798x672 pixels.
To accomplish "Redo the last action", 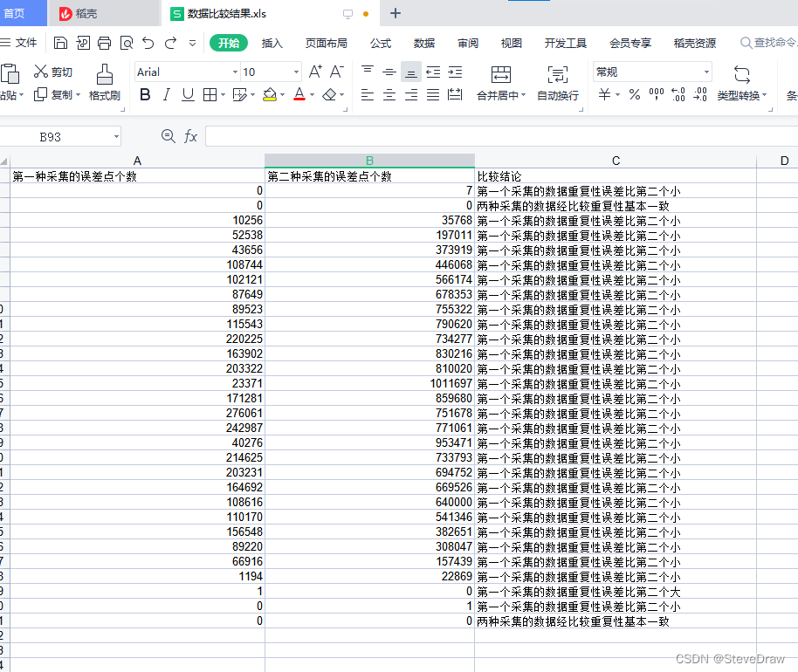I will (x=170, y=43).
